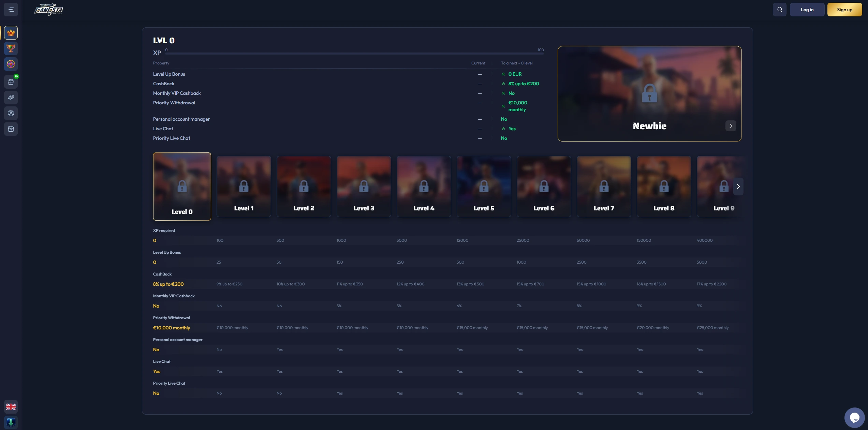This screenshot has height=430, width=868.
Task: Click the XP progress bar
Action: click(355, 54)
